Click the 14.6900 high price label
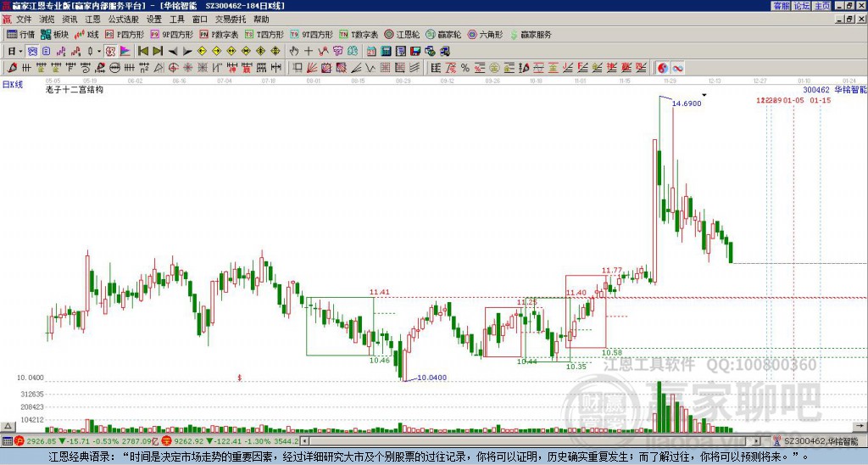 click(x=687, y=103)
